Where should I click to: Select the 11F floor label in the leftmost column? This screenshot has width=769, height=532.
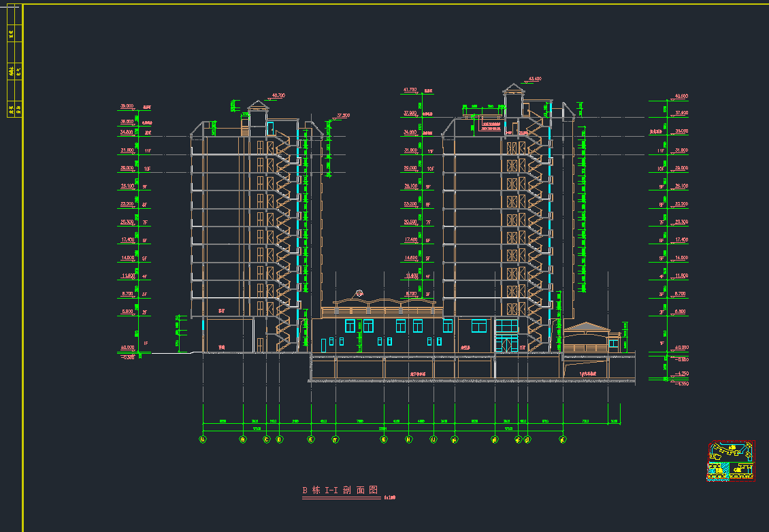pyautogui.click(x=146, y=150)
